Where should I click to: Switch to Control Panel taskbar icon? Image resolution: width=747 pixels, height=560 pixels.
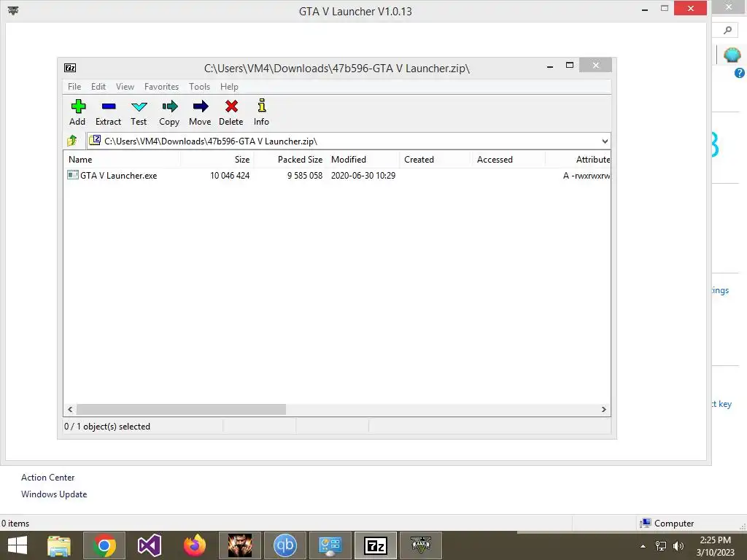pyautogui.click(x=330, y=545)
